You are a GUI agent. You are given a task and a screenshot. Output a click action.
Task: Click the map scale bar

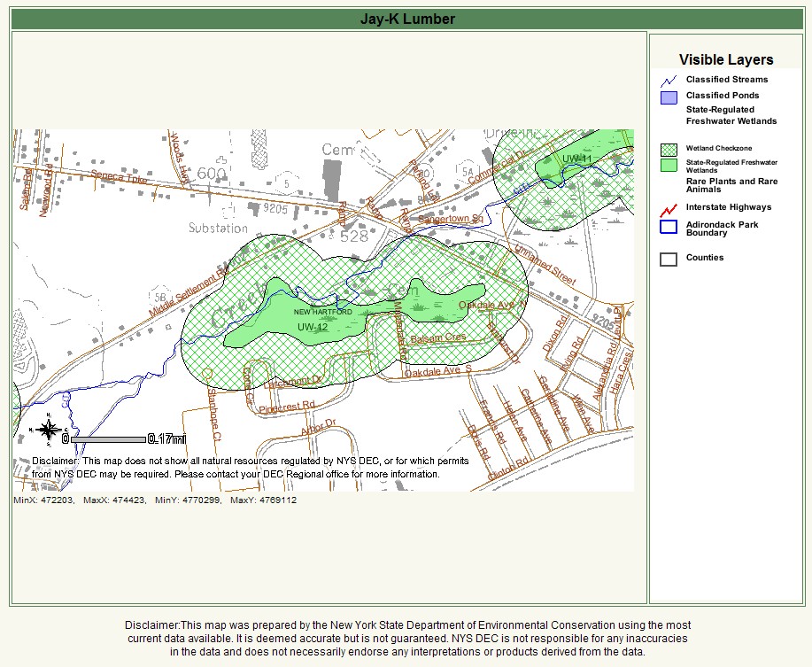click(x=108, y=439)
